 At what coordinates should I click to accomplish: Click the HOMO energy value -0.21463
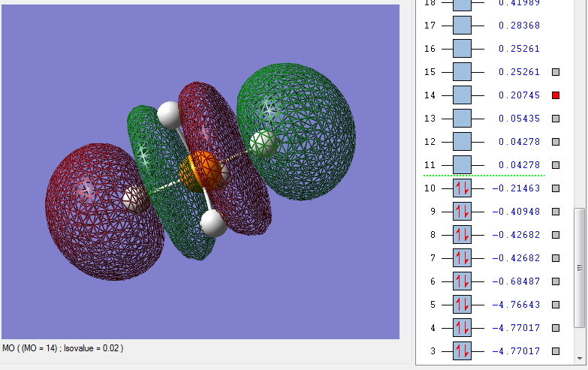516,188
